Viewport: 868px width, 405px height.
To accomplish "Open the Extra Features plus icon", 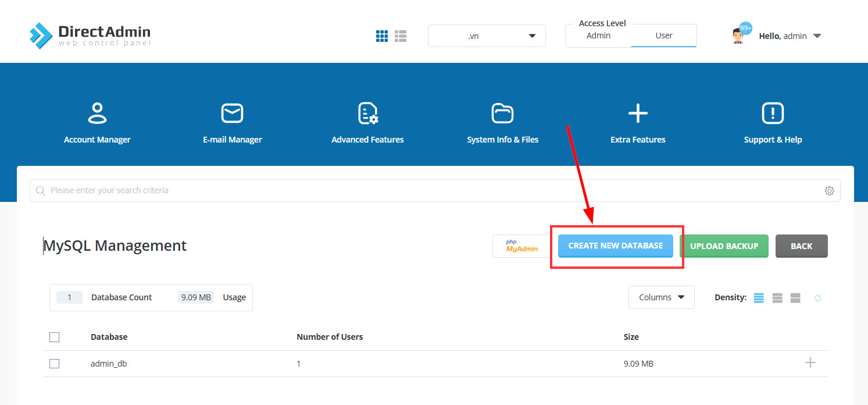I will pyautogui.click(x=638, y=113).
